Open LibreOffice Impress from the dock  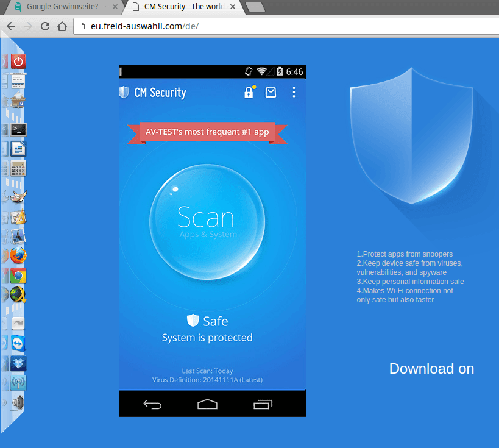(x=18, y=149)
